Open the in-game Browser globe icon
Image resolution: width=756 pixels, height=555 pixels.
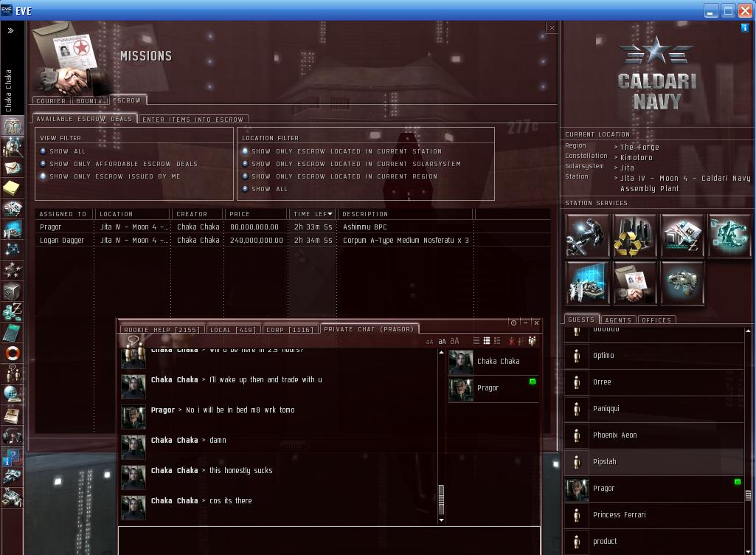point(13,395)
